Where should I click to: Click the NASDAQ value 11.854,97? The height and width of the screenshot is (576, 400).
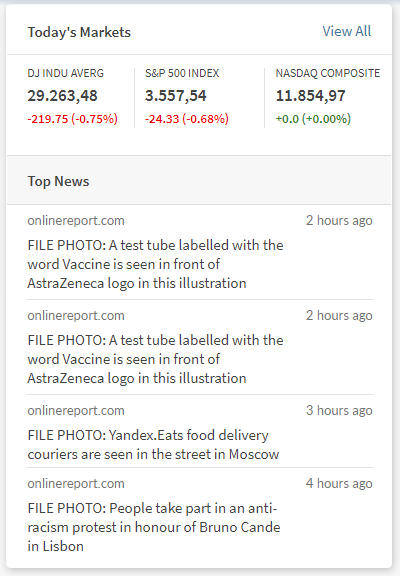pyautogui.click(x=310, y=96)
